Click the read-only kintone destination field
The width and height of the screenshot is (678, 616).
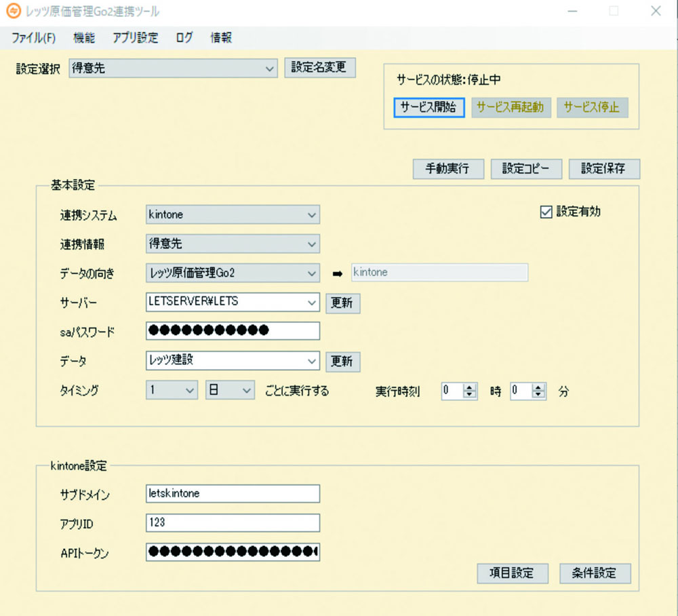[439, 273]
